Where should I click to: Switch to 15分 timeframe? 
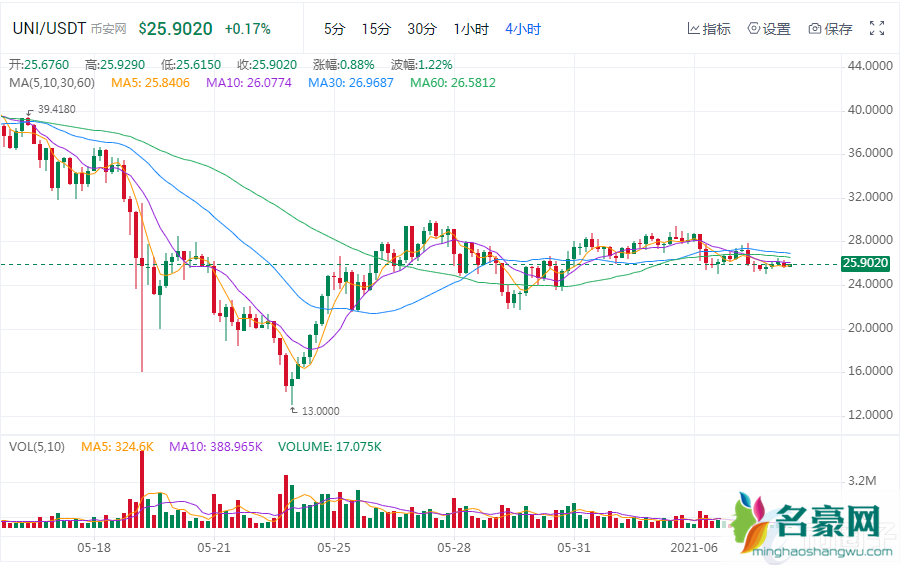point(376,29)
